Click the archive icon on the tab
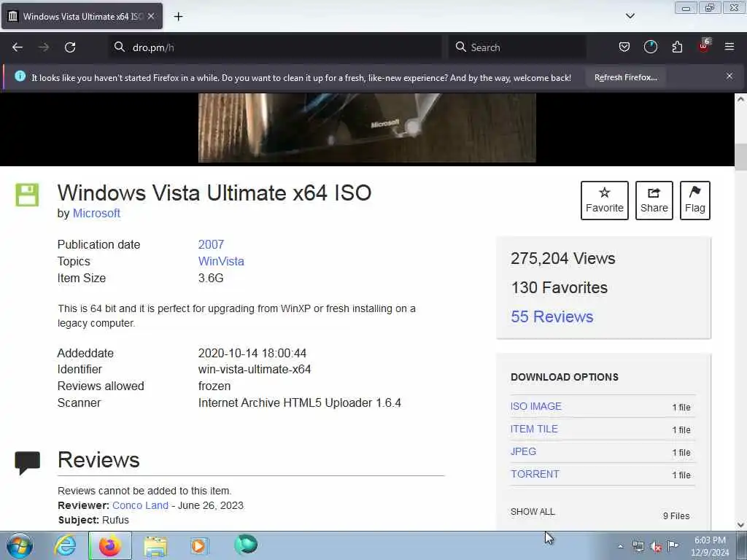 tap(13, 16)
